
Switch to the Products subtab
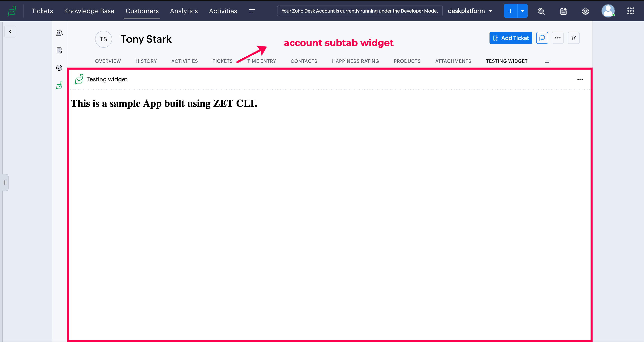pos(407,61)
